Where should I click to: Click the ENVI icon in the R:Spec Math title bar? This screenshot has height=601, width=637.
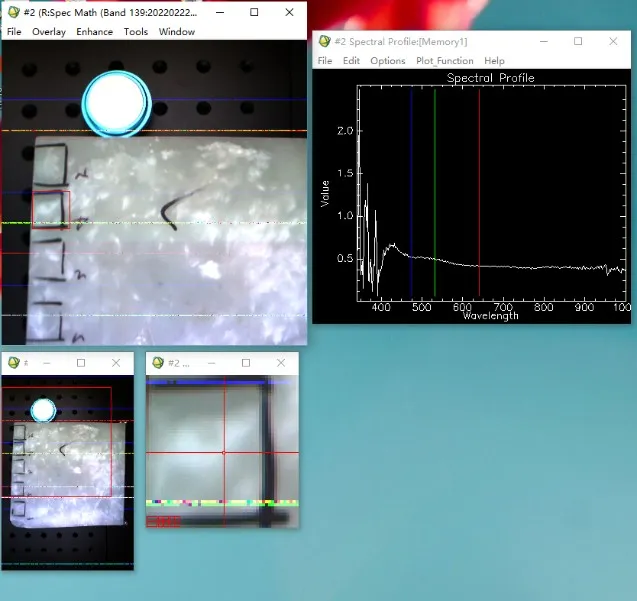click(x=13, y=13)
